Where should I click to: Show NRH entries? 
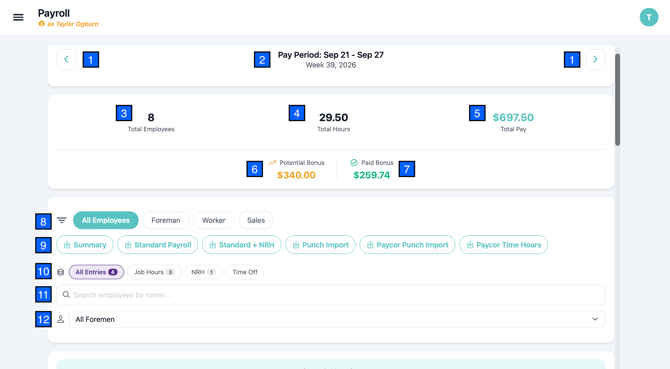(204, 272)
